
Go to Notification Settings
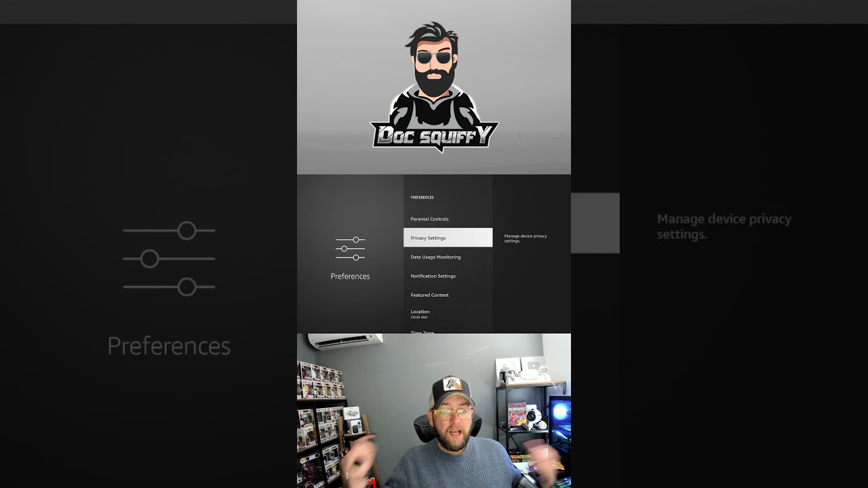pyautogui.click(x=433, y=276)
